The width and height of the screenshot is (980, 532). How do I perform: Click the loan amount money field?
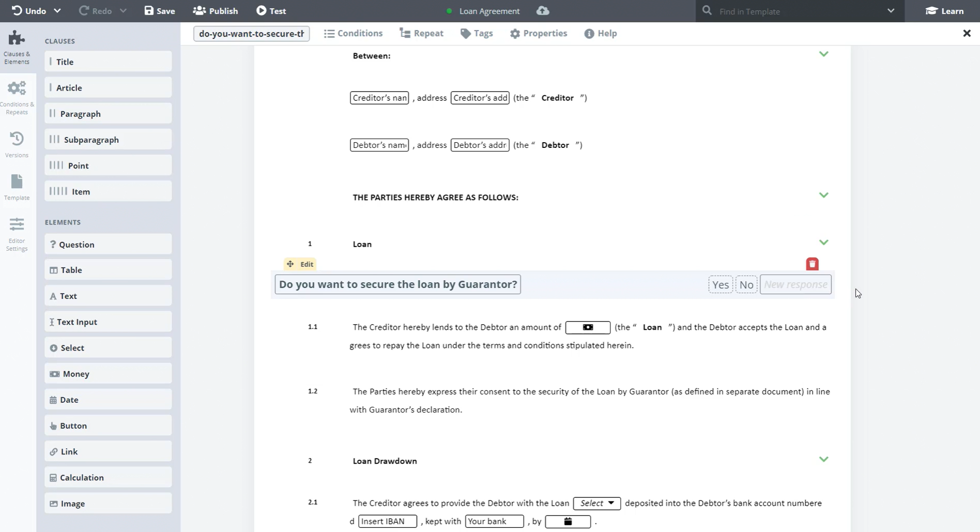[x=588, y=327]
